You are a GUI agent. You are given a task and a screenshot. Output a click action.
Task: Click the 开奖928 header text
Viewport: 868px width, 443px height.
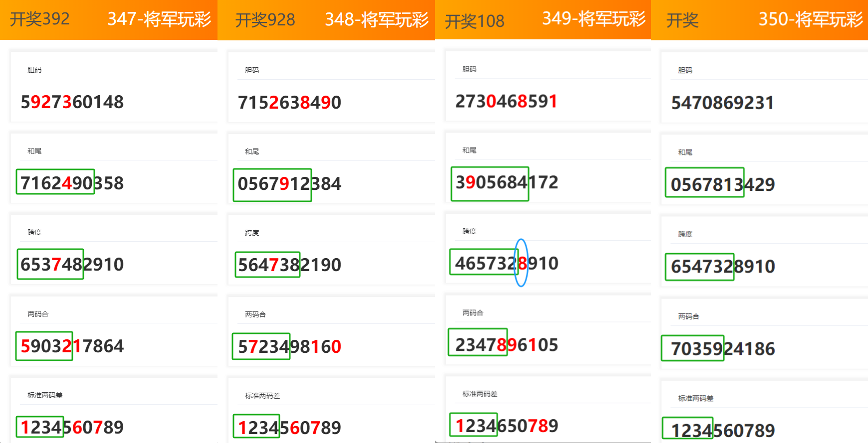click(265, 20)
